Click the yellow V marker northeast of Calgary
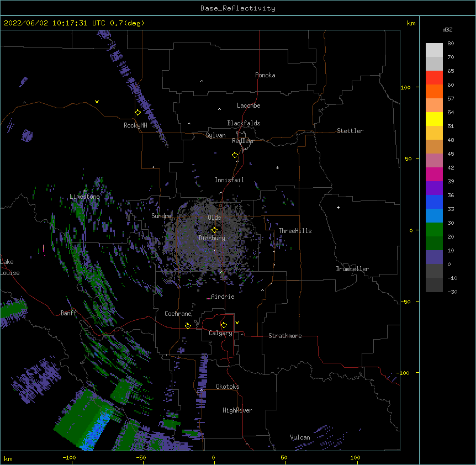 coord(237,323)
